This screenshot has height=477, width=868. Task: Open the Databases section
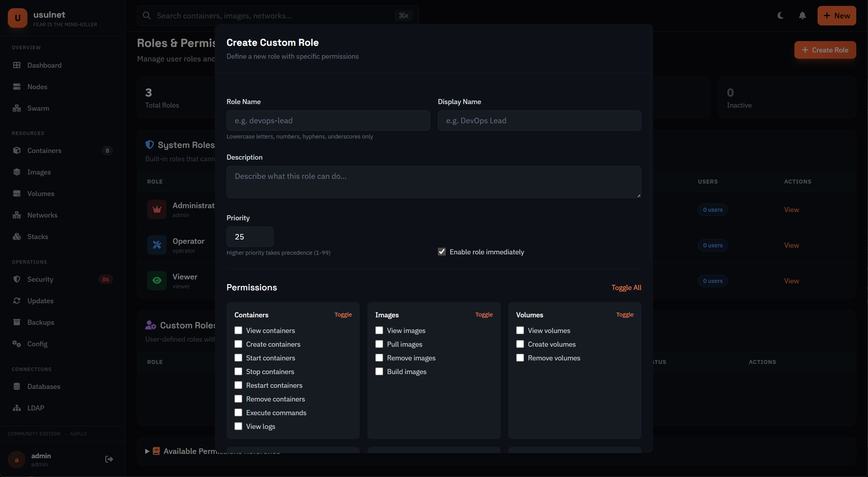coord(44,386)
